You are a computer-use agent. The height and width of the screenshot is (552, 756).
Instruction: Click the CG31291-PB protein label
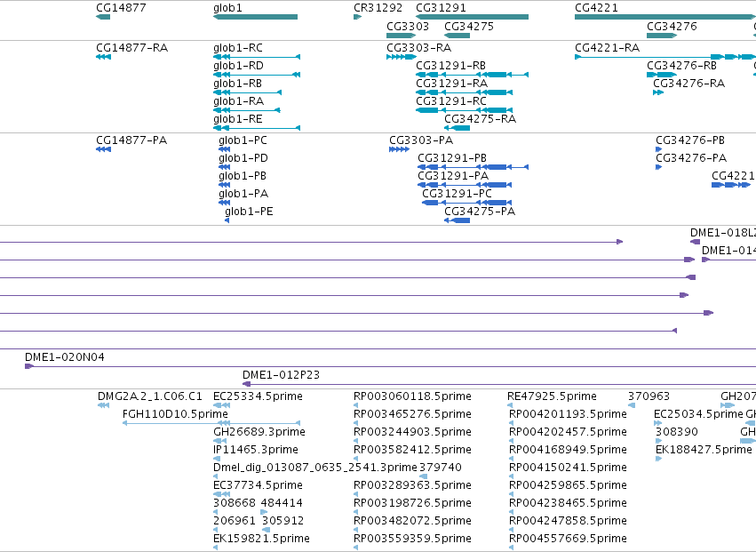452,158
